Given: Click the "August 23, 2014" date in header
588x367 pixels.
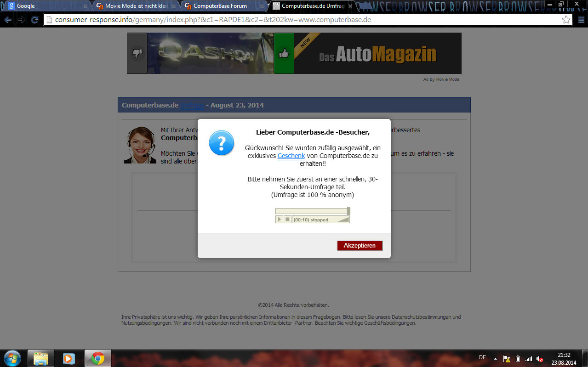Looking at the screenshot, I should (x=237, y=105).
